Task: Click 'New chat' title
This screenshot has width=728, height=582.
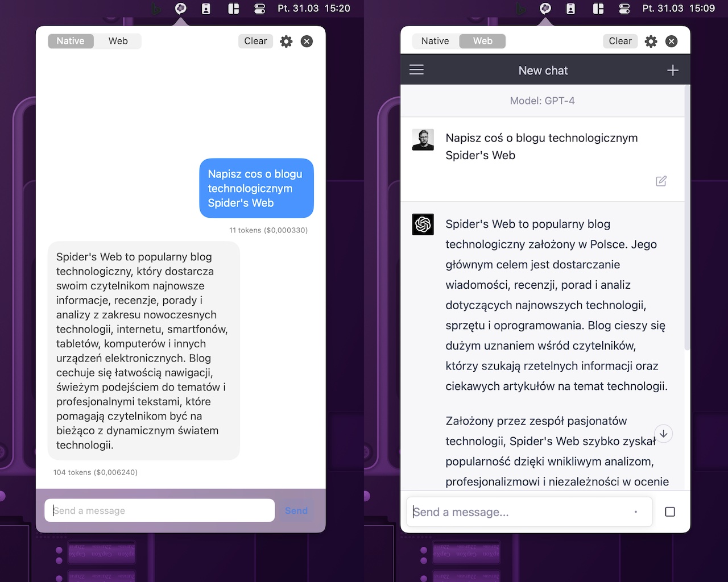Action: [543, 70]
